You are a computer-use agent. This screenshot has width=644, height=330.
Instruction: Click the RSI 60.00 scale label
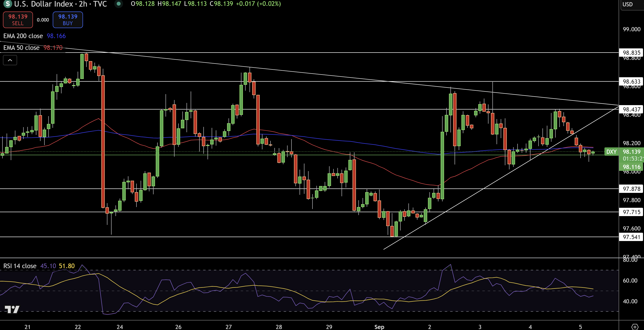coord(630,280)
